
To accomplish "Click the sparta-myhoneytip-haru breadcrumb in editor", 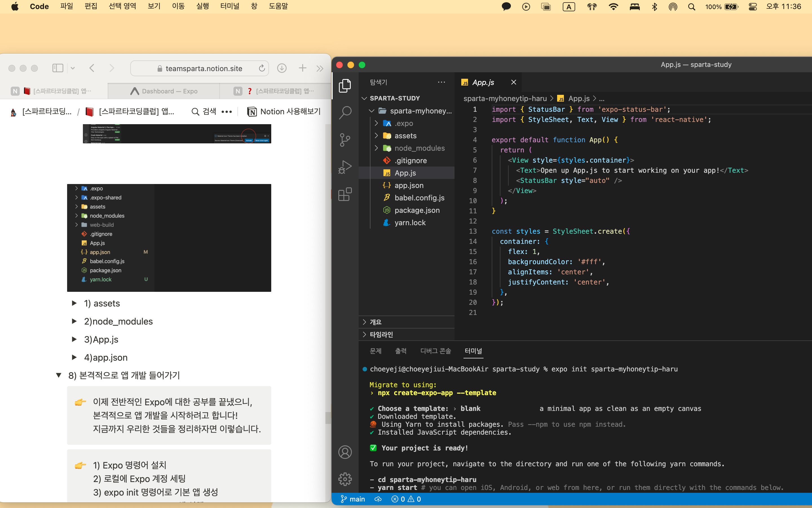I will (505, 98).
